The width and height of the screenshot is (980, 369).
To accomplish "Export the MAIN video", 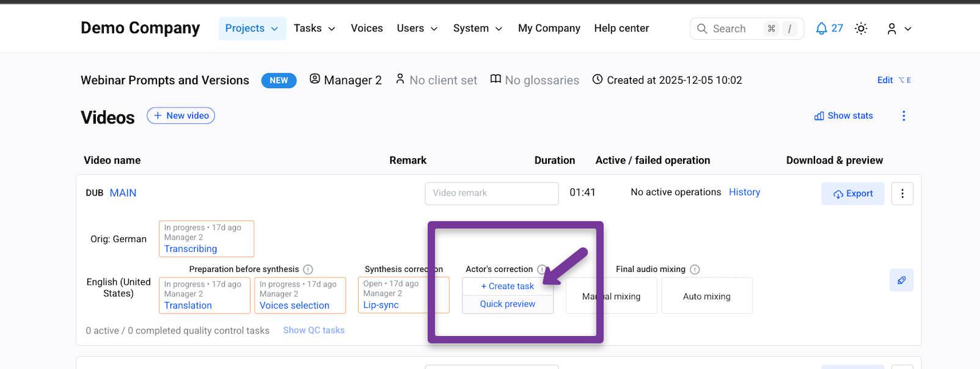I will [853, 194].
